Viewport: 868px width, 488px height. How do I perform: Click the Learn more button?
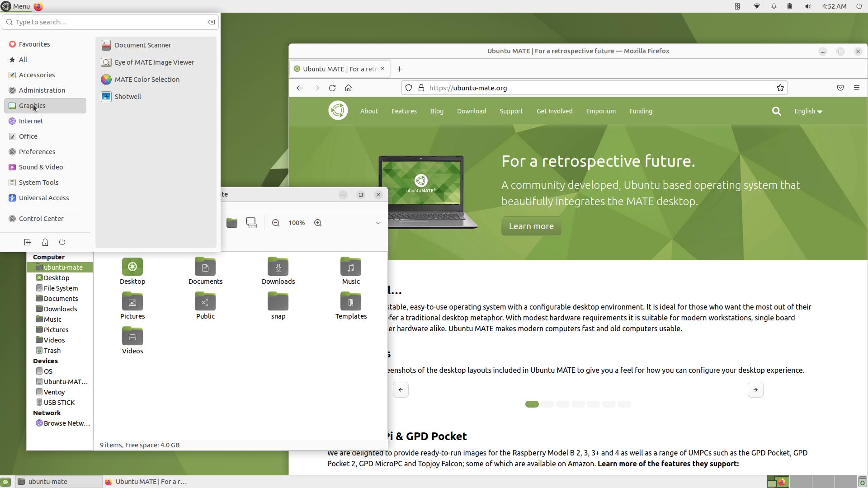531,226
